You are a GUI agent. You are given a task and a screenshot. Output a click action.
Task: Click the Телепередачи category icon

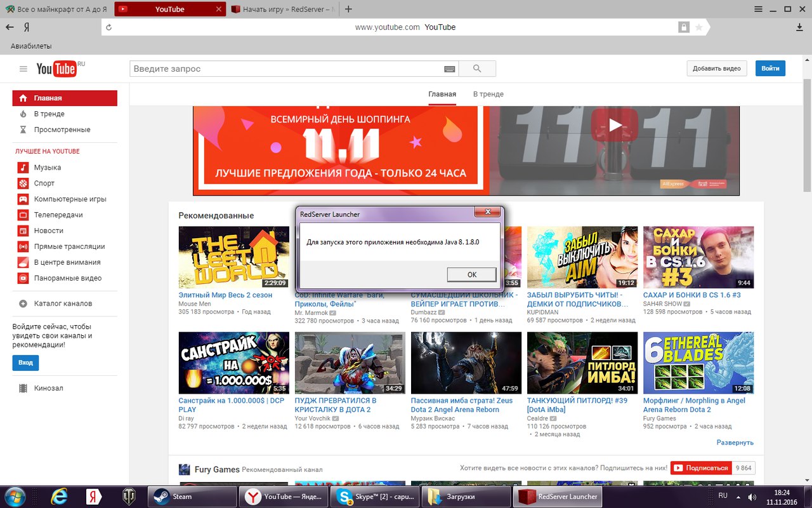click(23, 215)
